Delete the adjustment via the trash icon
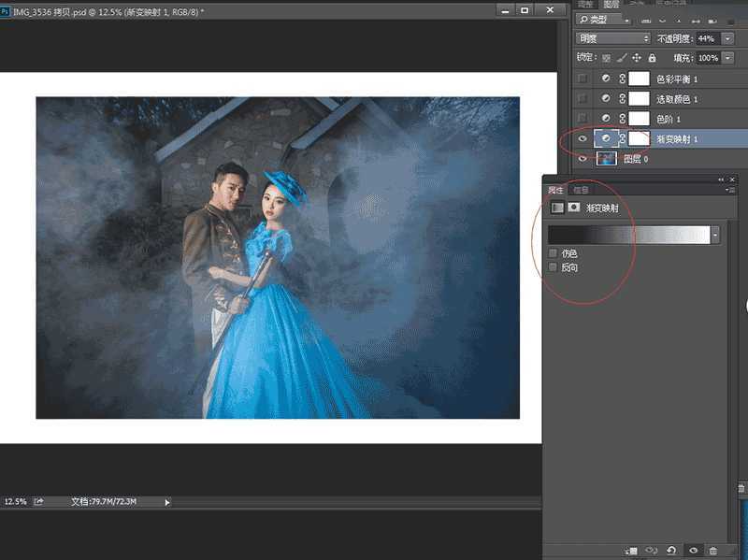Viewport: 748px width, 560px height. coord(712,551)
